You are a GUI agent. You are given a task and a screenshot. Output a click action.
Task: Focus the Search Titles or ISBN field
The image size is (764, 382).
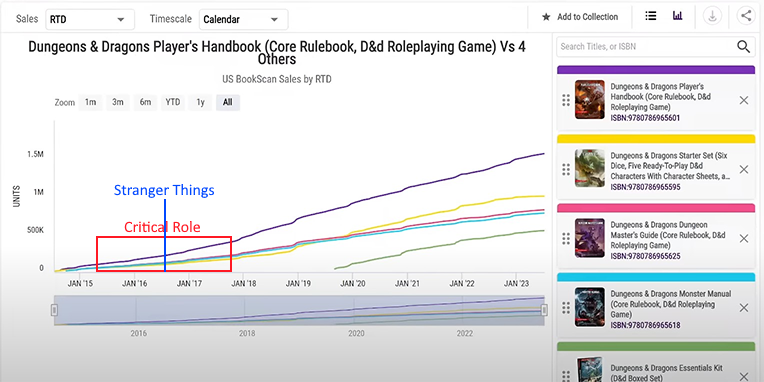[646, 47]
